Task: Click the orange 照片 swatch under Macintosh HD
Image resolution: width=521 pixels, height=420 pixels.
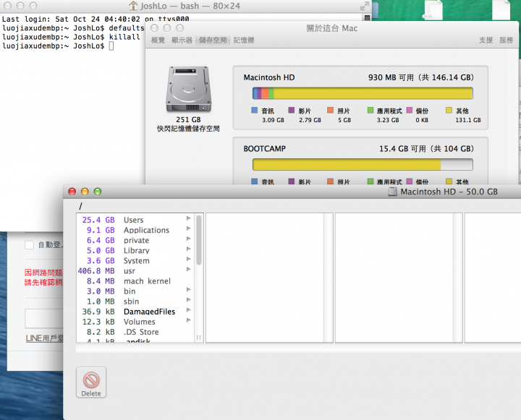Action: (330, 110)
